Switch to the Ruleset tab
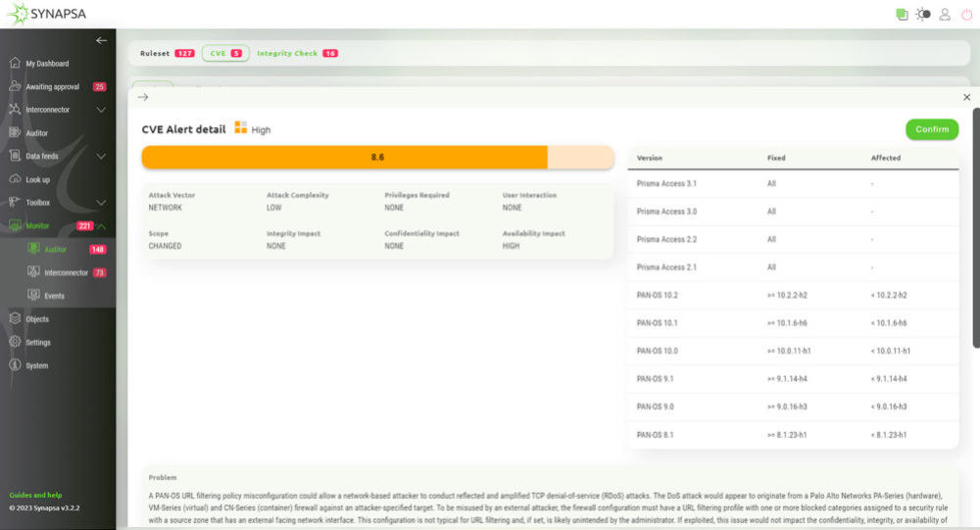The width and height of the screenshot is (980, 530). [167, 53]
